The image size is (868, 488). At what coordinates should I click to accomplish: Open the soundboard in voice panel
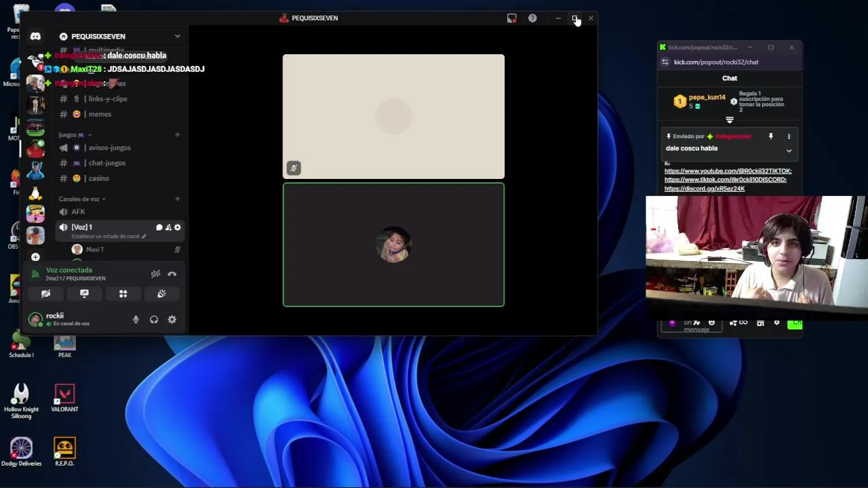pos(161,293)
